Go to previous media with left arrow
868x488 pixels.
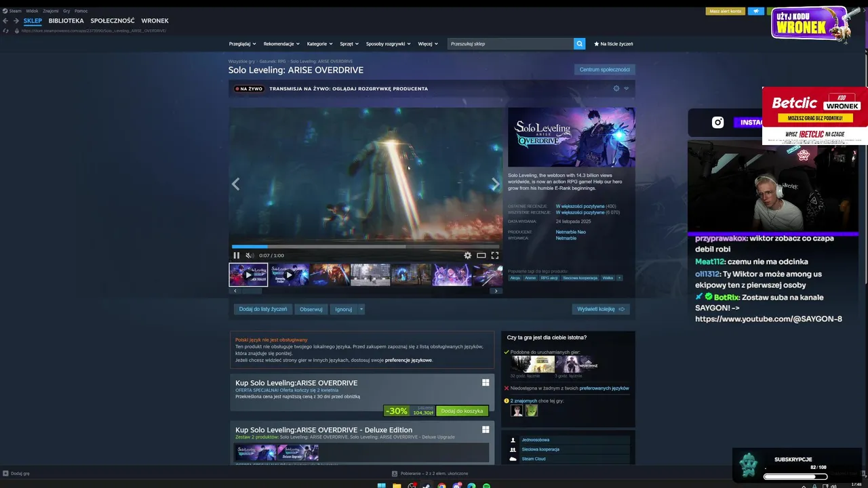(236, 184)
